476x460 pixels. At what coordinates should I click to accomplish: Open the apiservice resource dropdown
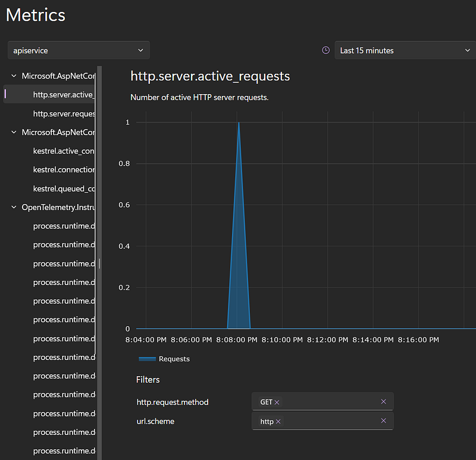tap(79, 51)
